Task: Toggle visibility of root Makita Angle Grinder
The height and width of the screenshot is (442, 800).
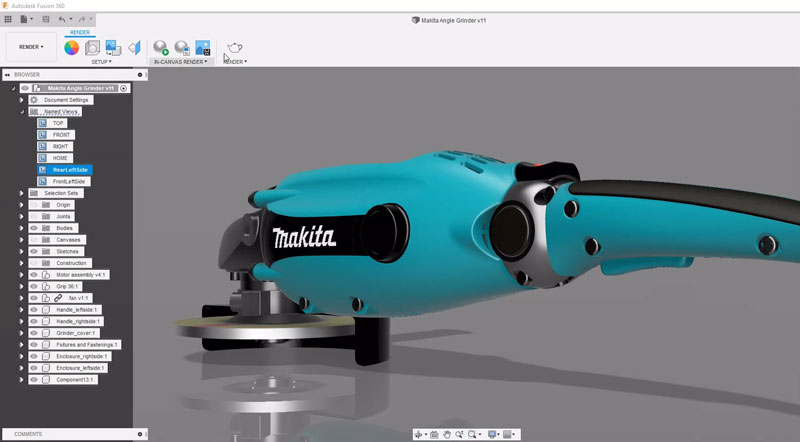Action: coord(26,88)
